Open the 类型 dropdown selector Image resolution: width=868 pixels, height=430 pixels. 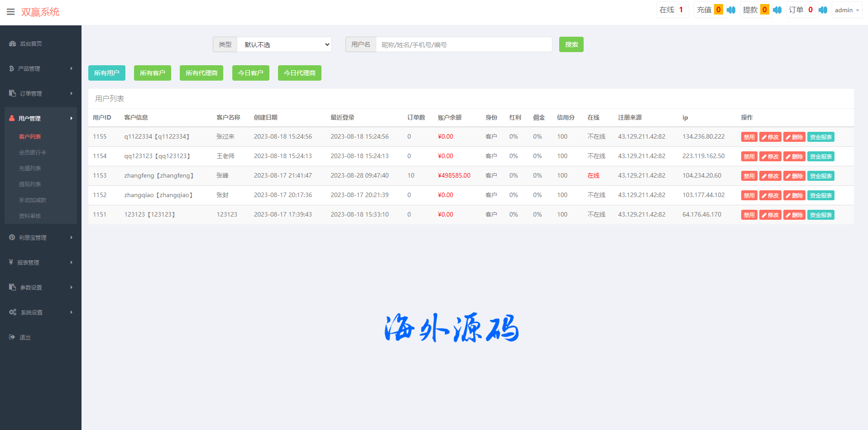click(x=284, y=45)
